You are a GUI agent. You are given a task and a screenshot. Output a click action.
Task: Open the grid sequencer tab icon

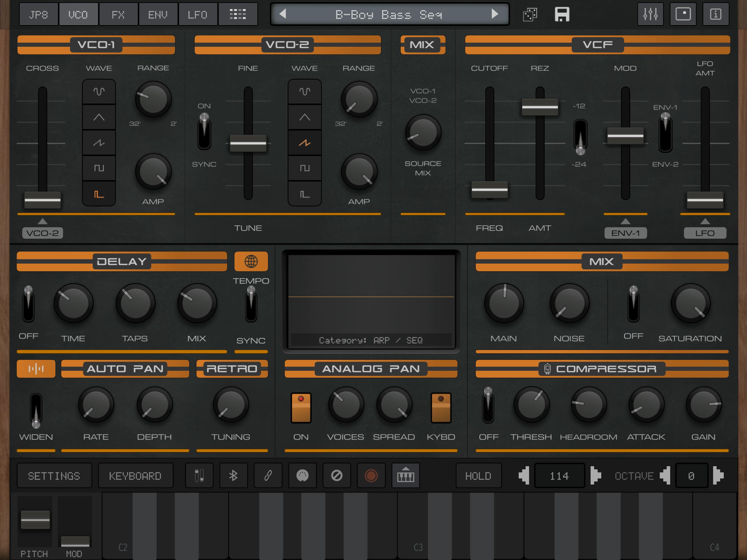(x=238, y=14)
